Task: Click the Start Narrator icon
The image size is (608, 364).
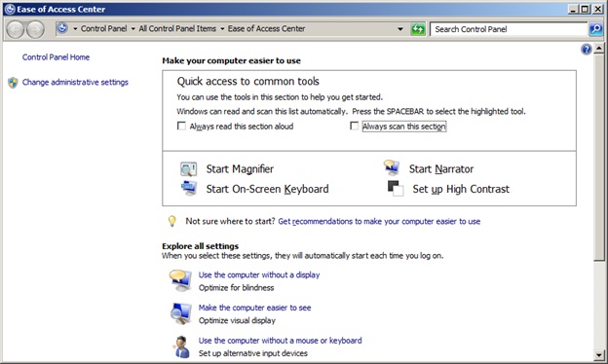Action: [392, 167]
